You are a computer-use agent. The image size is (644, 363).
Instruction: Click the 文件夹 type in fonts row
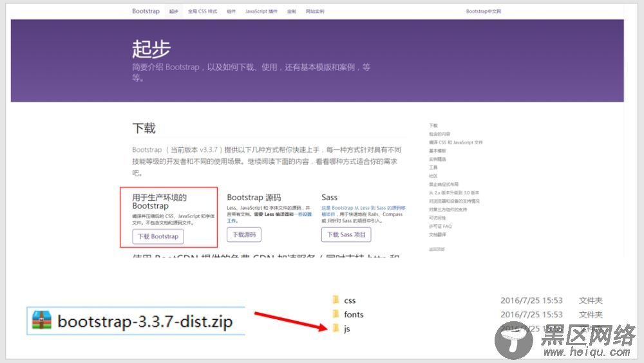click(591, 315)
